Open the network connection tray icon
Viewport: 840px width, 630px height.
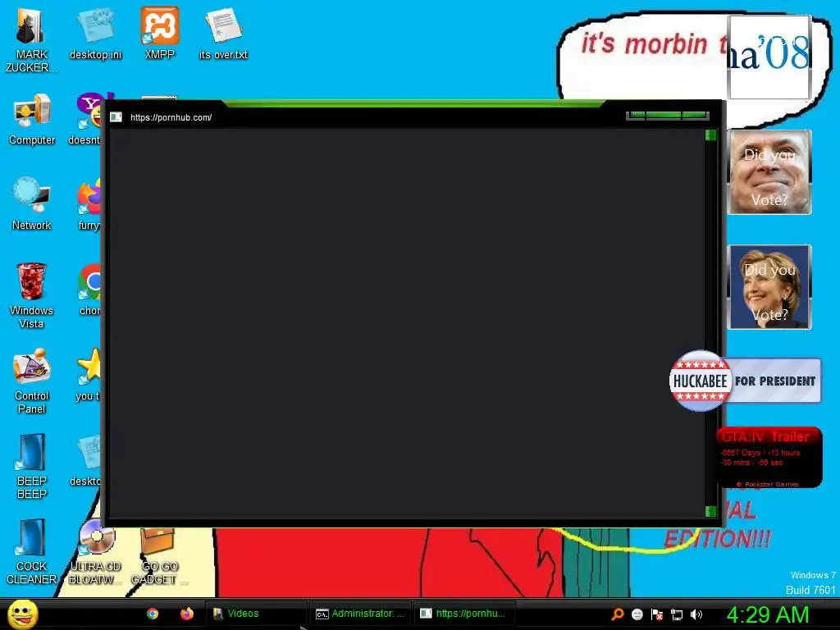[677, 614]
